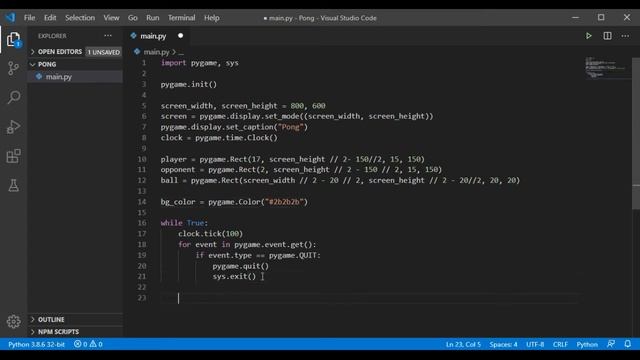
Task: Change language mode via Python
Action: (x=587, y=344)
